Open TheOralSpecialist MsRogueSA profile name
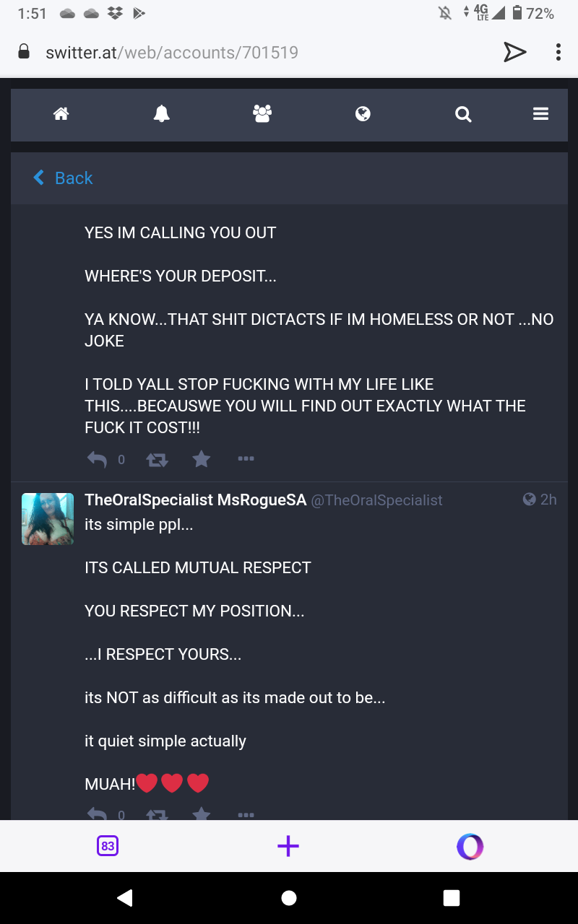The width and height of the screenshot is (578, 924). coord(195,500)
